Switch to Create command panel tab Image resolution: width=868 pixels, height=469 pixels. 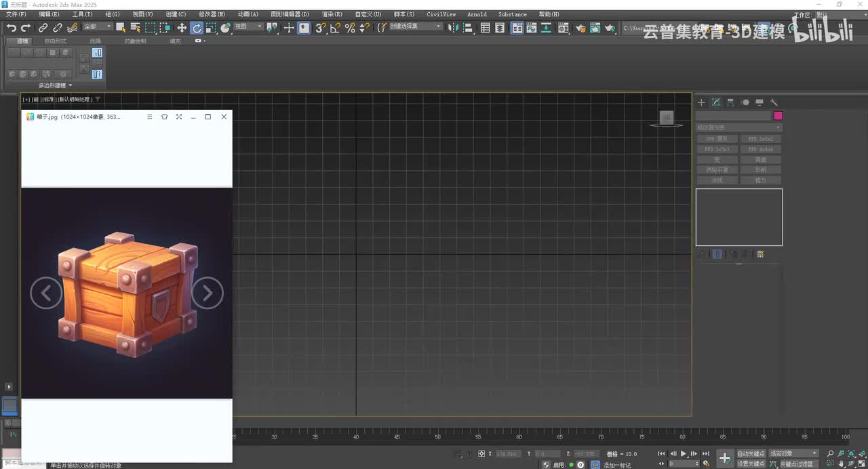[702, 102]
